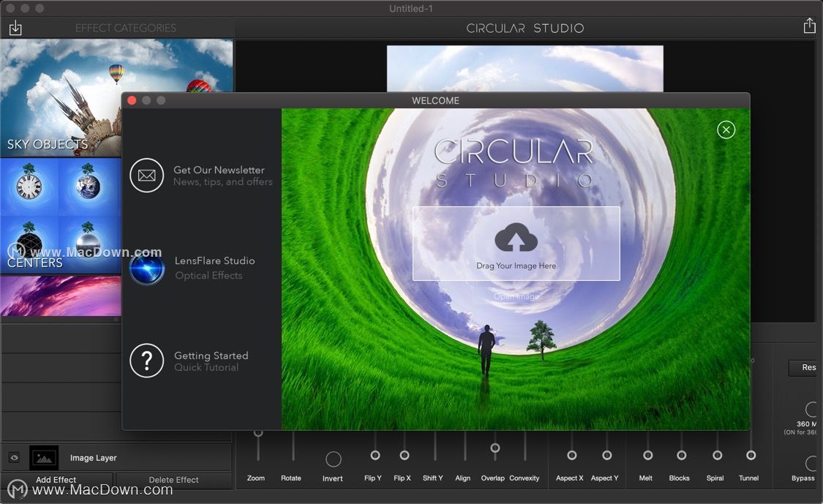The width and height of the screenshot is (823, 504).
Task: Click the CIRCULAR STUDIO title in main toolbar
Action: pos(525,28)
